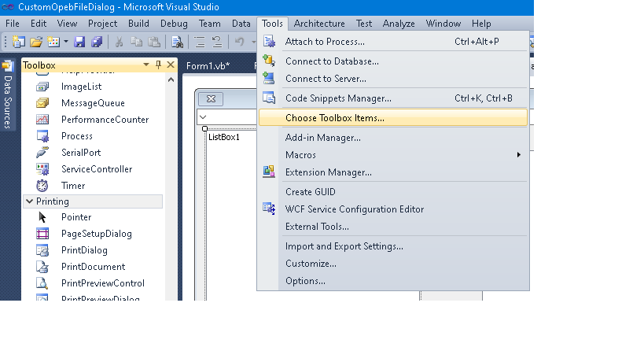The image size is (644, 362).
Task: Open Code Snippets Manager from Tools menu
Action: (x=393, y=98)
